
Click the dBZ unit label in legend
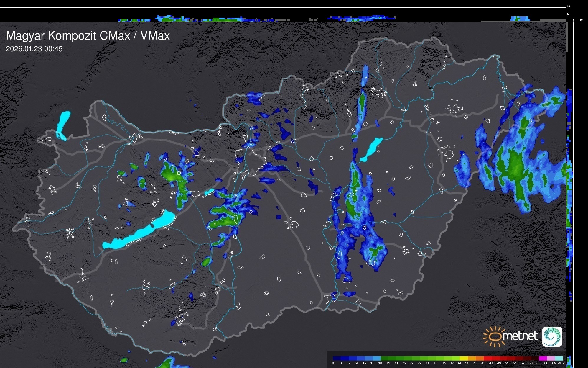561,363
